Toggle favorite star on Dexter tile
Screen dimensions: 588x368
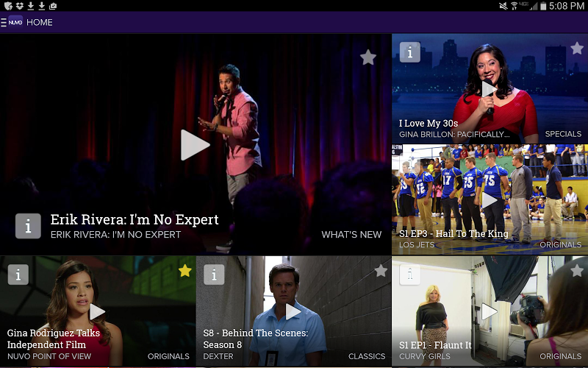click(x=381, y=271)
